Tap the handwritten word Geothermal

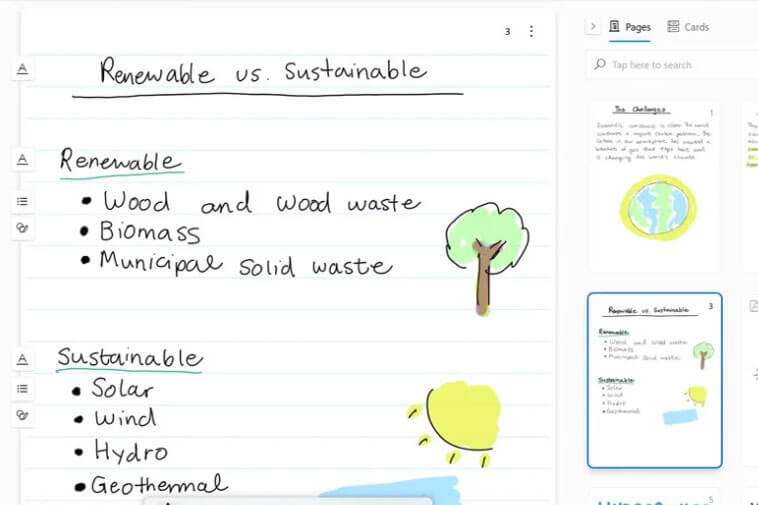158,486
